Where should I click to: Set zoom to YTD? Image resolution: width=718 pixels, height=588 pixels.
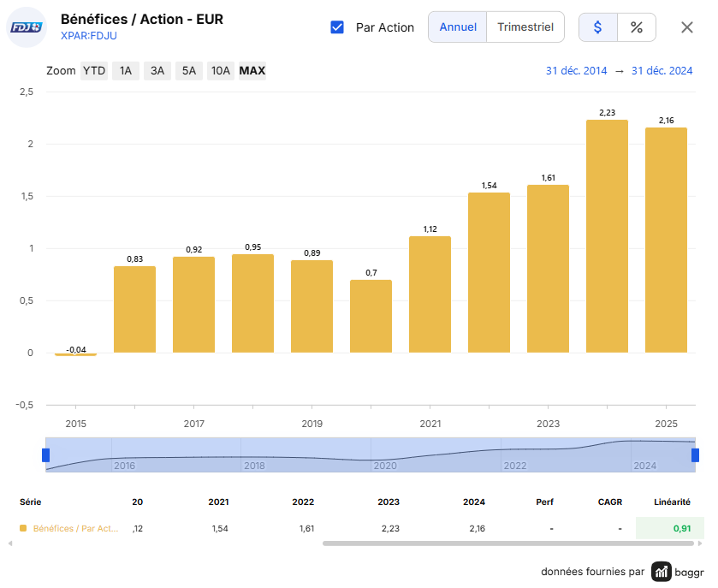click(94, 71)
